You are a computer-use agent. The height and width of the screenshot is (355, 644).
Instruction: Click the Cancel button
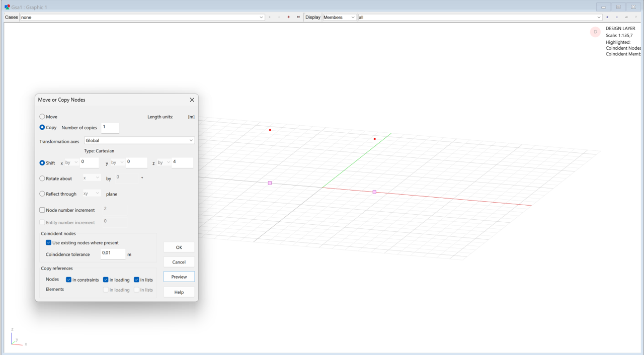179,262
